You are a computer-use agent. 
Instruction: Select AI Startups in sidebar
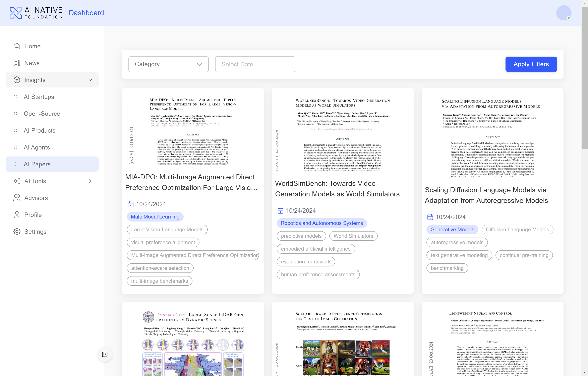(x=39, y=97)
